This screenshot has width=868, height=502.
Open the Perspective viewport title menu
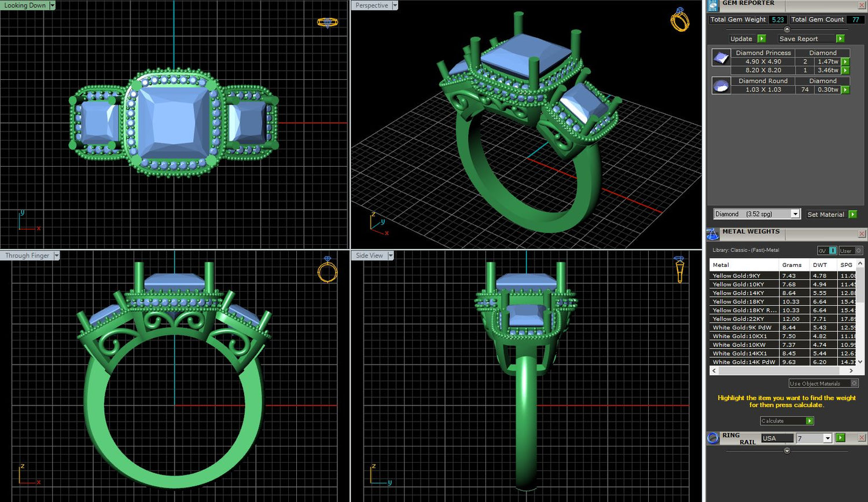[x=395, y=5]
